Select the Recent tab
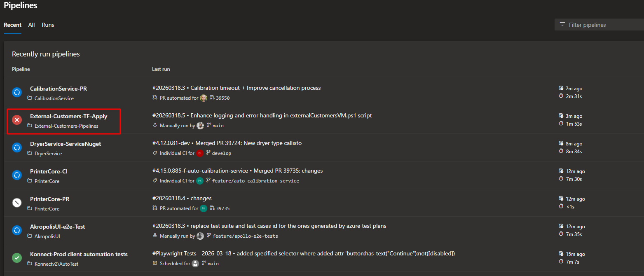The image size is (644, 276). [13, 25]
